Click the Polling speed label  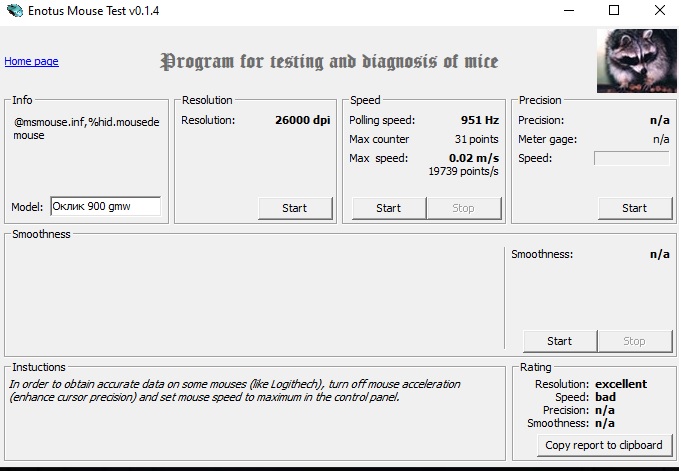coord(382,120)
